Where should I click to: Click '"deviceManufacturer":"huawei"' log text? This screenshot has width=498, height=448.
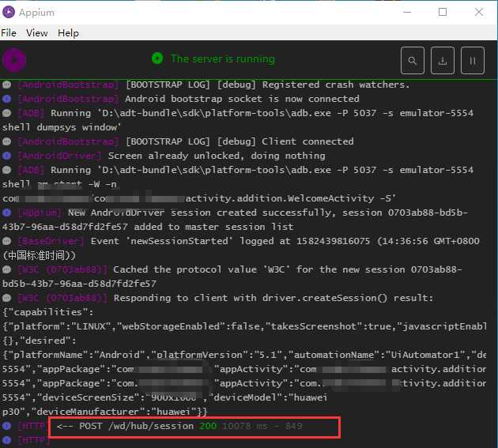click(116, 412)
